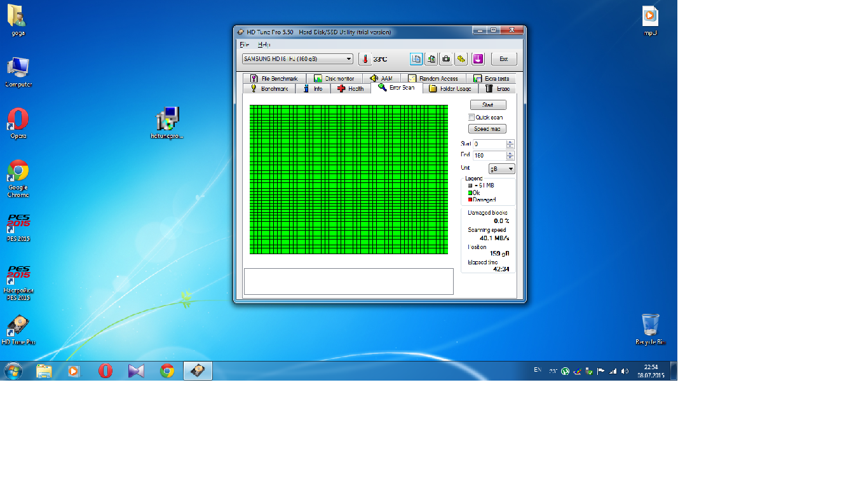The image size is (868, 488).
Task: Click the 0.0 % damaged blocks value
Action: click(x=501, y=220)
